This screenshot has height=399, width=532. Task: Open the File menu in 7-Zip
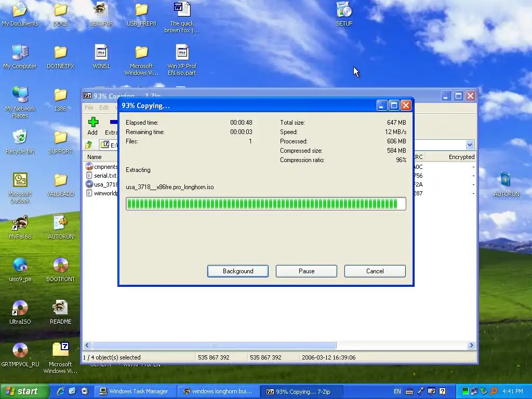(x=89, y=108)
